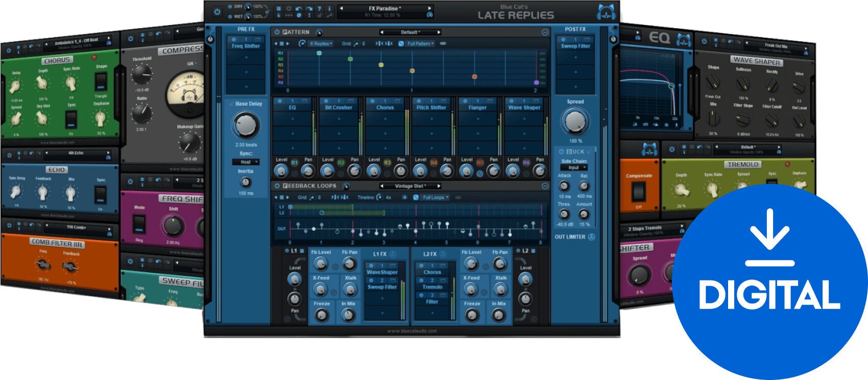Toggle the Pattern section power button

[277, 32]
